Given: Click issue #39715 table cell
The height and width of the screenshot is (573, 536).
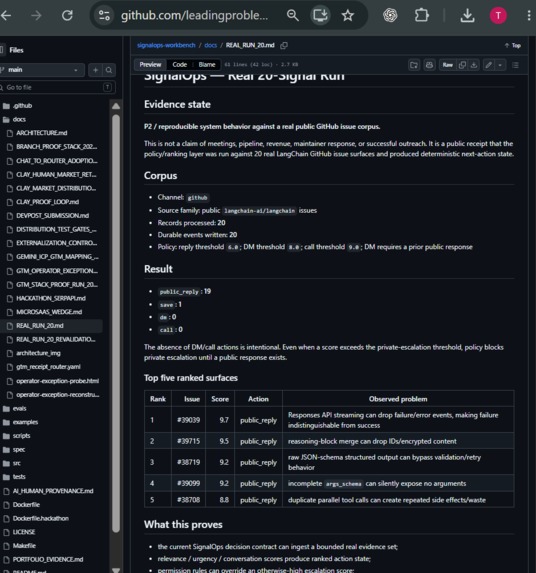Looking at the screenshot, I should pos(189,441).
